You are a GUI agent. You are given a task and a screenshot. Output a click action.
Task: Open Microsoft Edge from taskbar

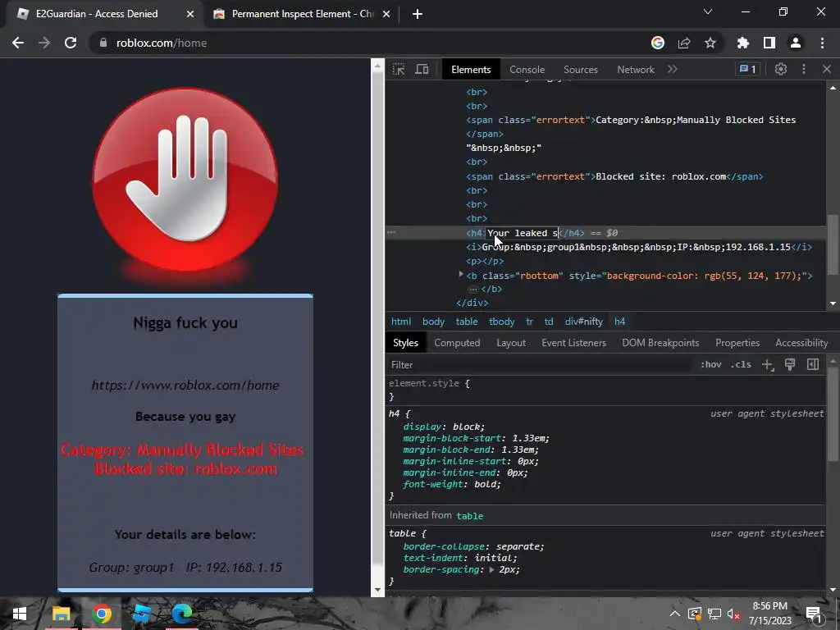[181, 614]
